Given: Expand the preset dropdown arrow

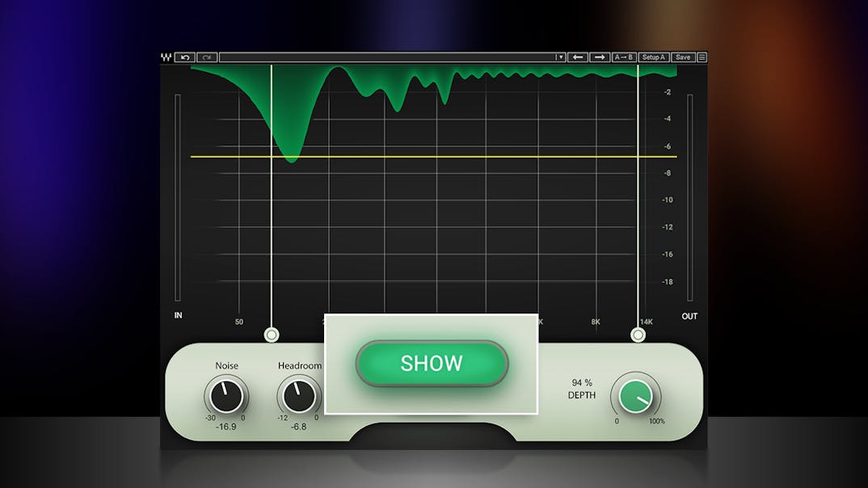Looking at the screenshot, I should [x=559, y=57].
